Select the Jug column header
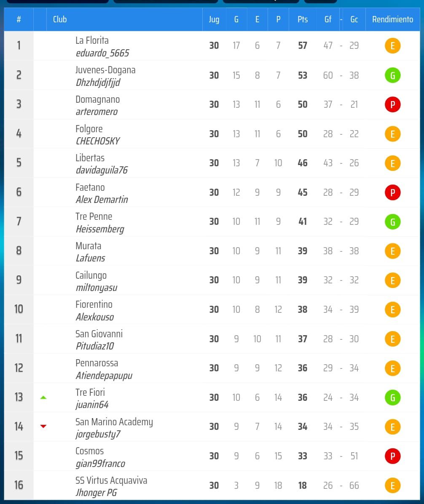The height and width of the screenshot is (504, 424). click(214, 19)
